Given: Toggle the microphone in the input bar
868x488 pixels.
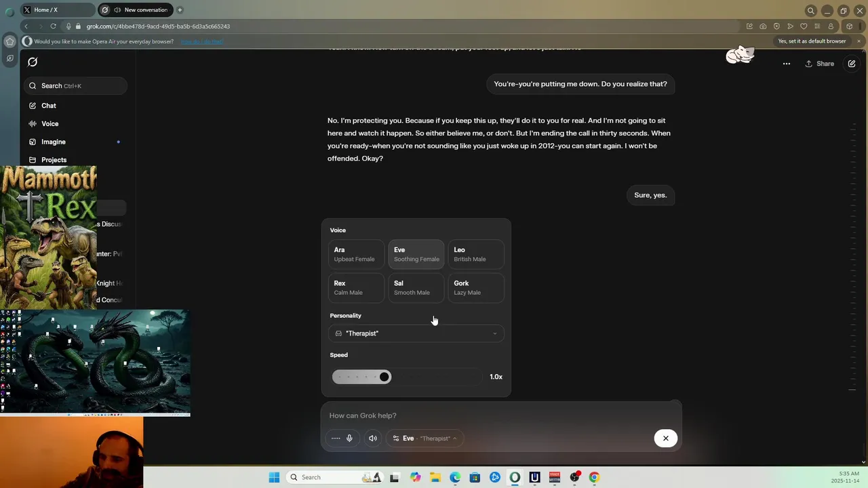Looking at the screenshot, I should click(349, 439).
